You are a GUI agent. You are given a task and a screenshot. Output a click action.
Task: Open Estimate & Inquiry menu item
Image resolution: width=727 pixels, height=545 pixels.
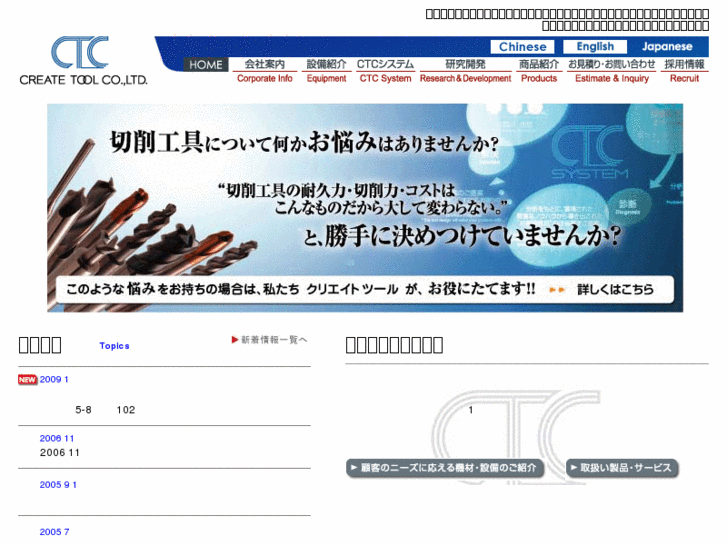(x=612, y=71)
